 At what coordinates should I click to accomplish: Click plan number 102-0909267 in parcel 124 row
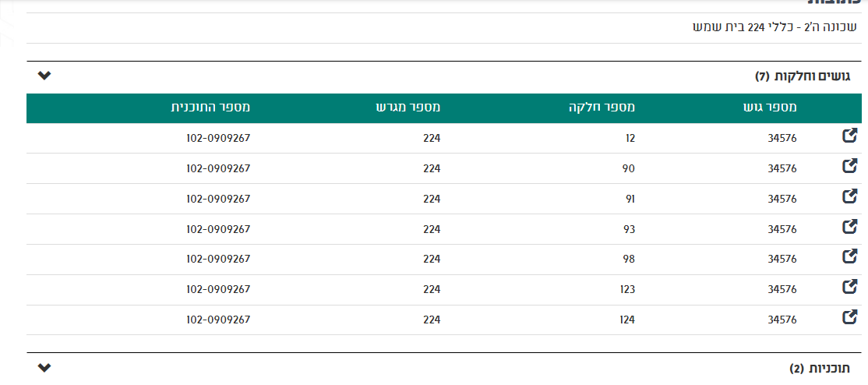[218, 320]
